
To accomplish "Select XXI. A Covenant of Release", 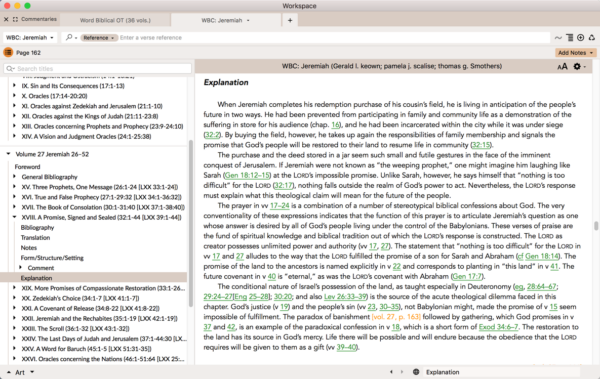I will [90, 308].
